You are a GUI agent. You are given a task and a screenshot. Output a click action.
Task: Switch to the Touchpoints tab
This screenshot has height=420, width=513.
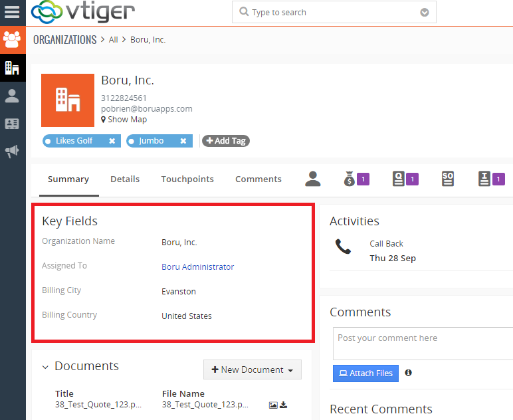(x=187, y=179)
